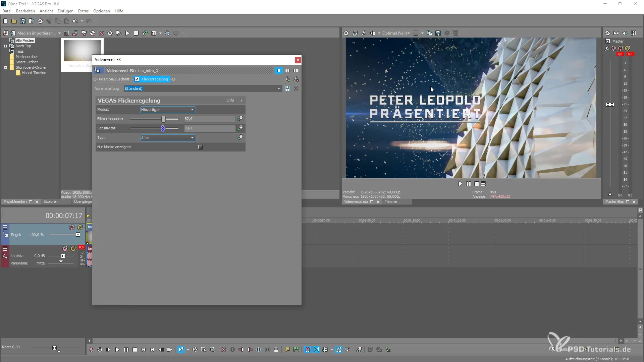Insert marker icon in bottom toolbar
Viewport: 644px width, 362px height.
tap(287, 350)
